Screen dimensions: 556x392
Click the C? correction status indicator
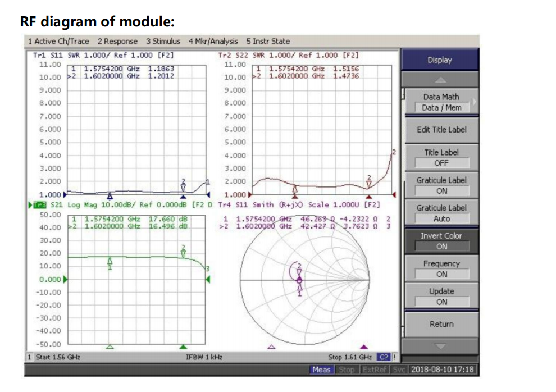(384, 357)
